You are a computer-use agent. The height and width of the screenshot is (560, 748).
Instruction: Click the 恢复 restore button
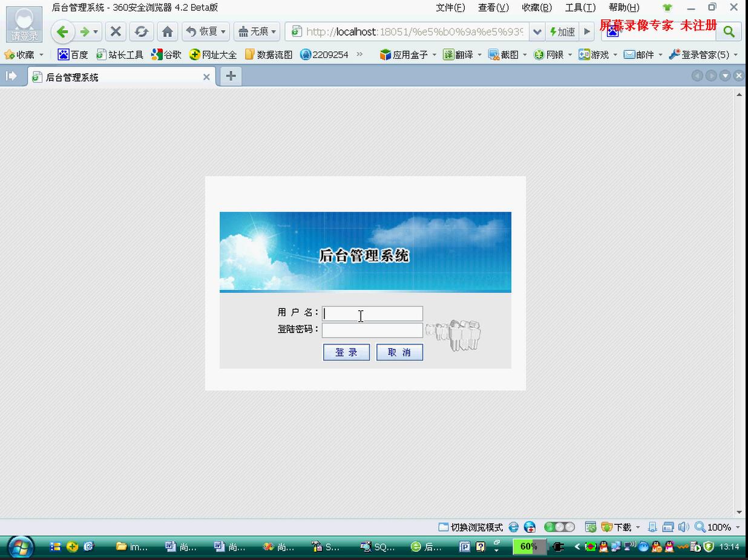point(202,31)
